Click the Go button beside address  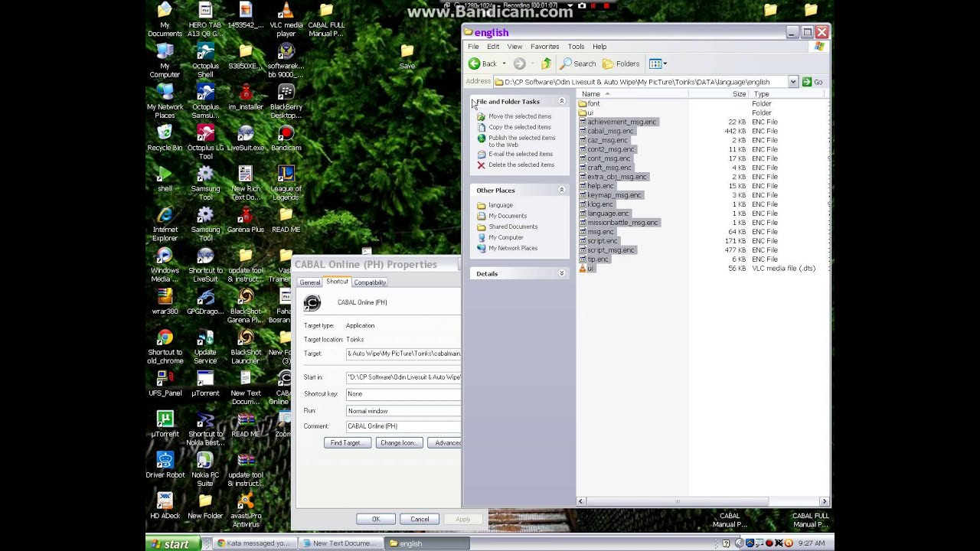813,82
